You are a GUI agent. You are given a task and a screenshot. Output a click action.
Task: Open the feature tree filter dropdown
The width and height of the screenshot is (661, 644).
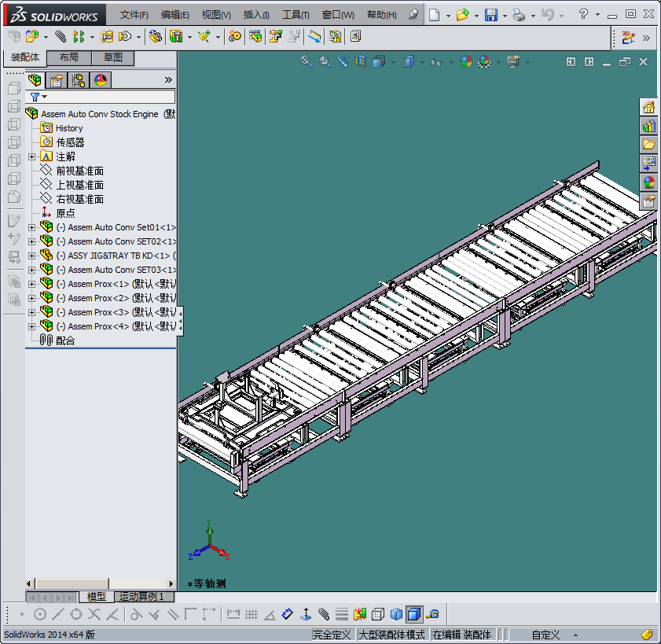coord(38,97)
